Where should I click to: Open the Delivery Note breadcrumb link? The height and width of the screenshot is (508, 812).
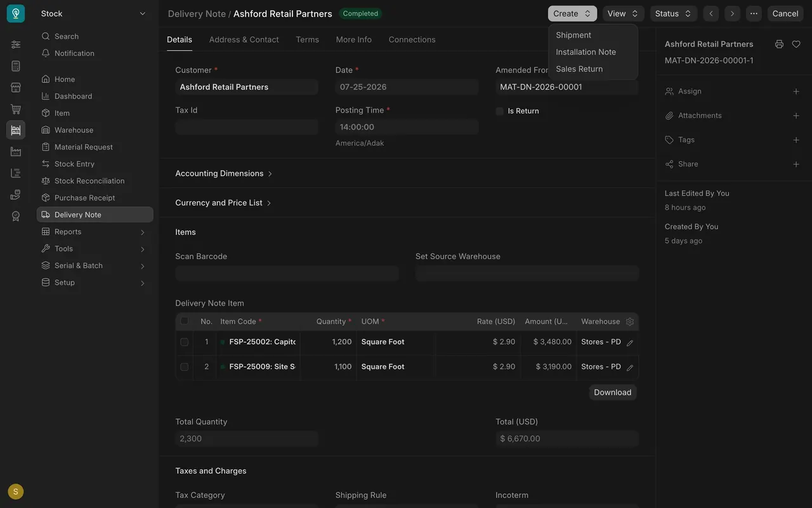[197, 13]
